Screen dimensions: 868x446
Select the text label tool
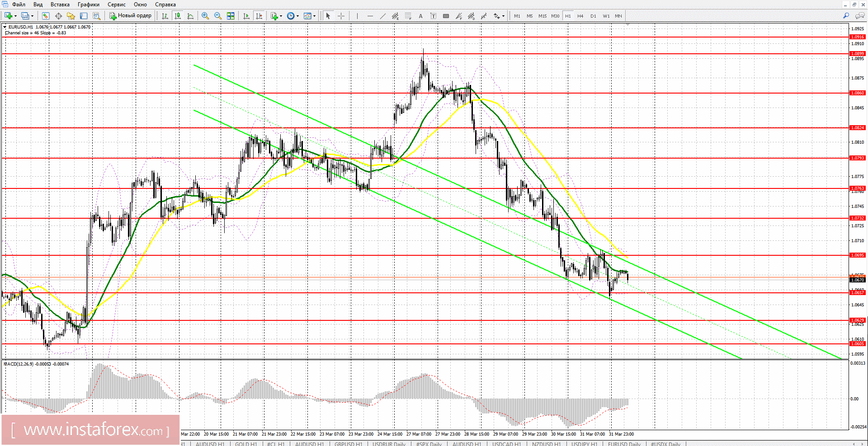[433, 16]
